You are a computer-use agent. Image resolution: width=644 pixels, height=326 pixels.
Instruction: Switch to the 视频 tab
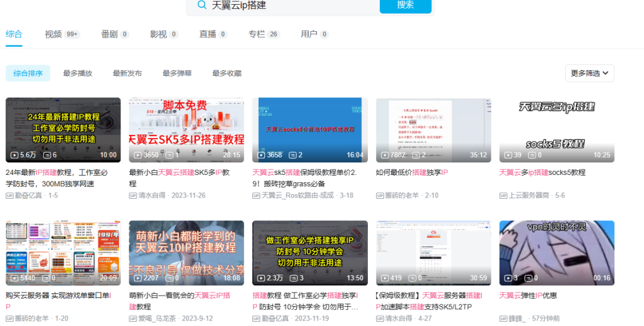(62, 34)
